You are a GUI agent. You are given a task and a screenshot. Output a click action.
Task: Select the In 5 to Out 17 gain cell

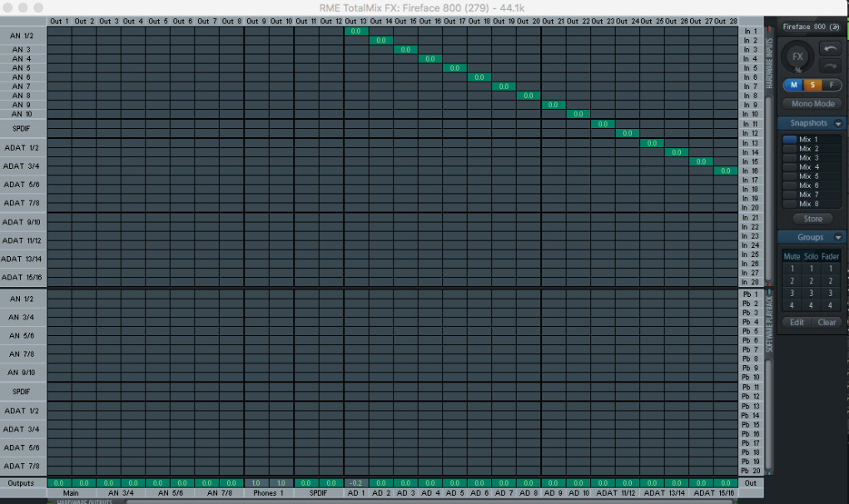[x=454, y=68]
